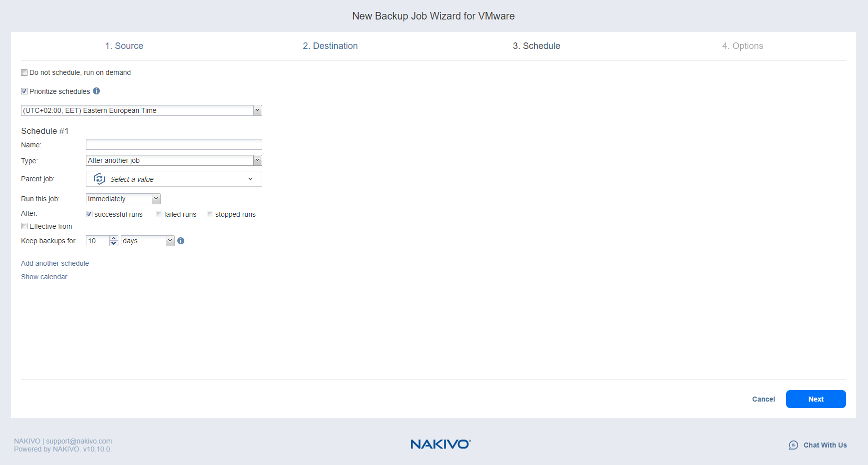868x465 pixels.
Task: Focus the schedule Name input field
Action: tap(174, 144)
